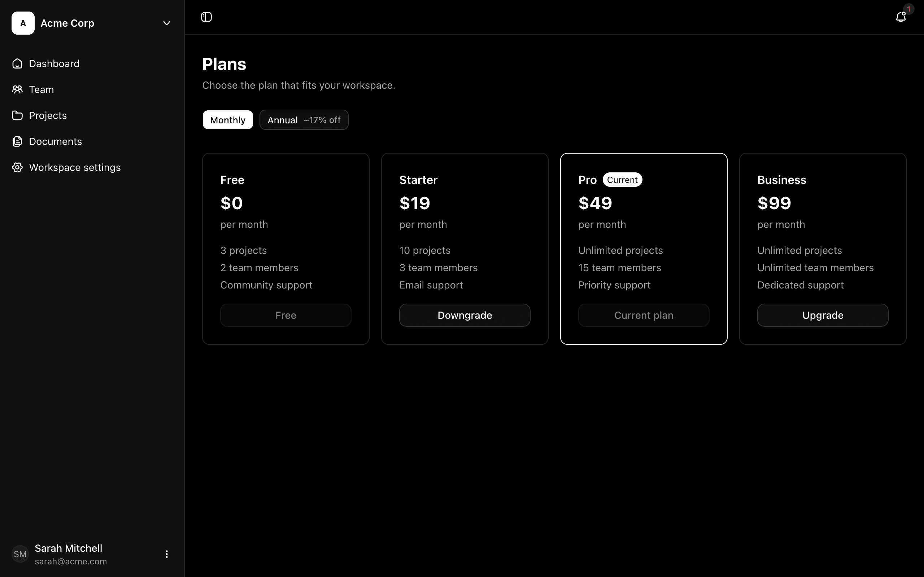
Task: Click the Acme Corp workspace avatar
Action: coord(22,23)
